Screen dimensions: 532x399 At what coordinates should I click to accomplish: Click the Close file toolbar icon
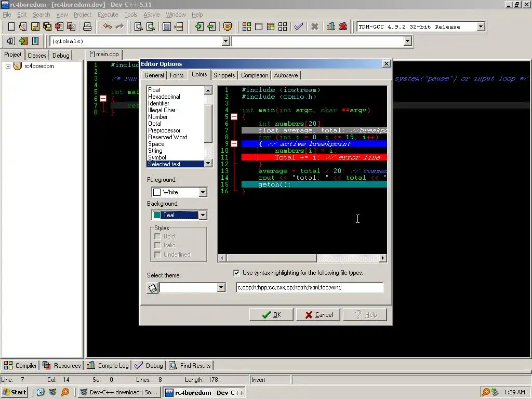coord(59,26)
